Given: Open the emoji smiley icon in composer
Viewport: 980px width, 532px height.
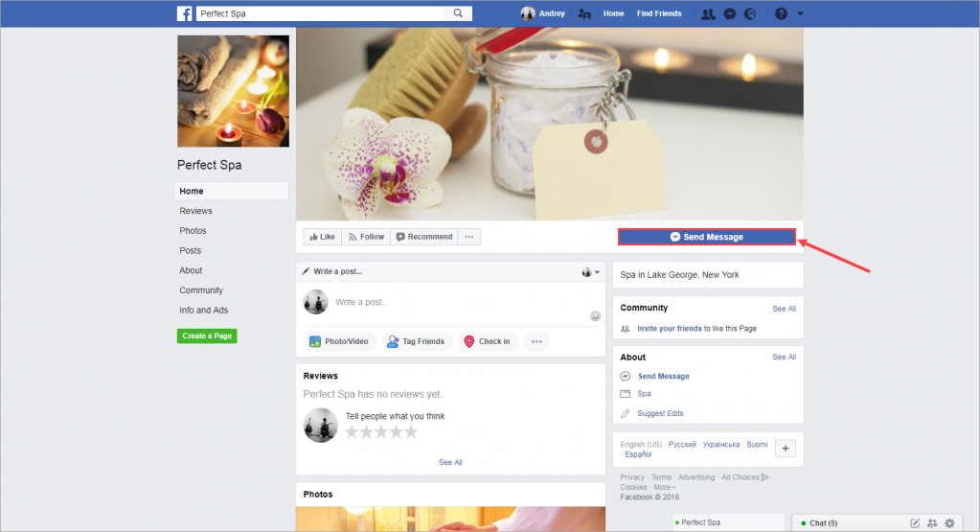Looking at the screenshot, I should pyautogui.click(x=596, y=316).
